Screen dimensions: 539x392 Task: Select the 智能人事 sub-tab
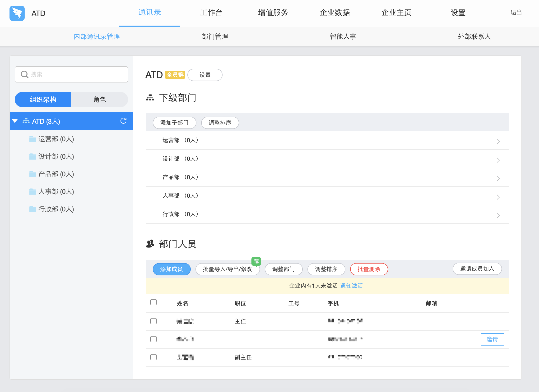click(x=343, y=36)
